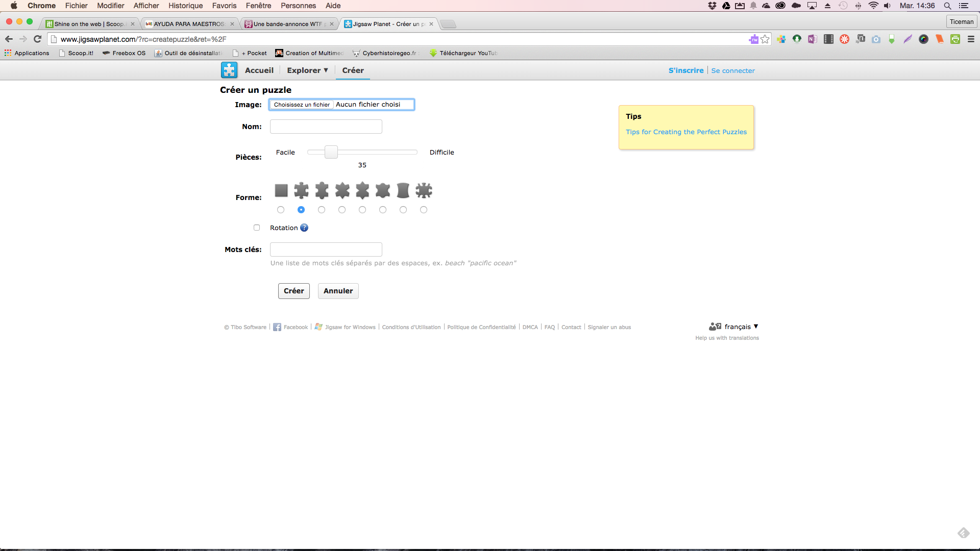Click the Créer submit button
This screenshot has width=980, height=551.
click(293, 291)
